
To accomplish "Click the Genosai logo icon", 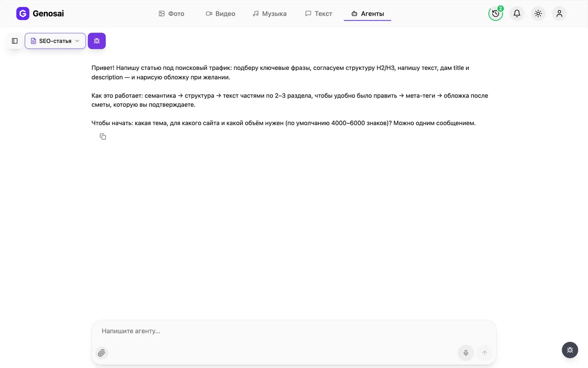I will (x=23, y=14).
